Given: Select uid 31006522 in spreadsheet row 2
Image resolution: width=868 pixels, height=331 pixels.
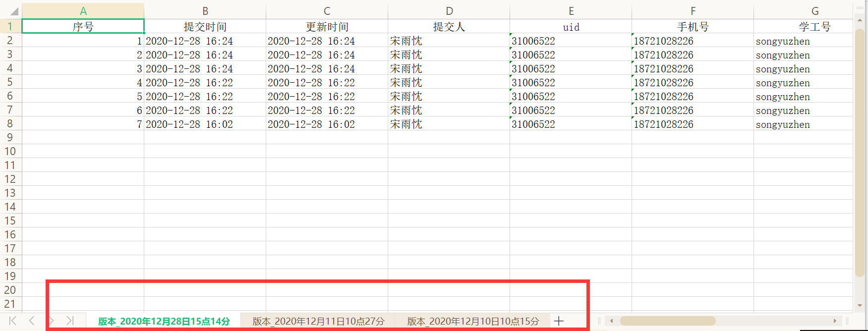Looking at the screenshot, I should (x=571, y=41).
